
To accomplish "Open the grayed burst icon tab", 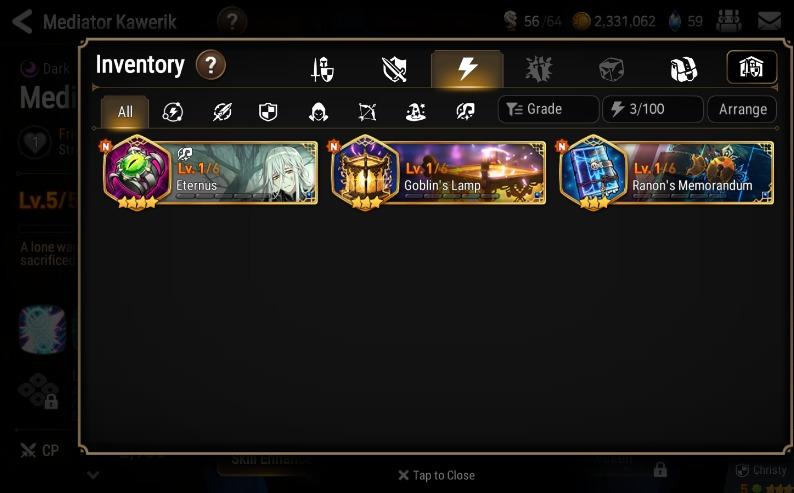I will pos(538,69).
